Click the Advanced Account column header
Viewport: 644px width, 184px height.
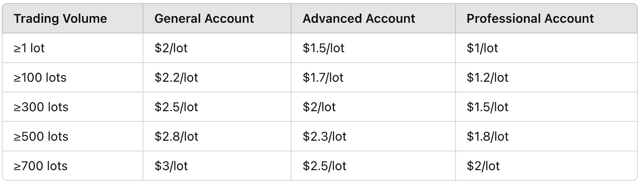[x=359, y=19]
